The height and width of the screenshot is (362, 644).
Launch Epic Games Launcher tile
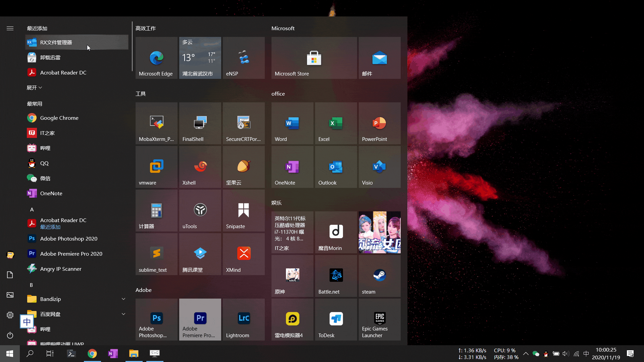[x=380, y=319]
